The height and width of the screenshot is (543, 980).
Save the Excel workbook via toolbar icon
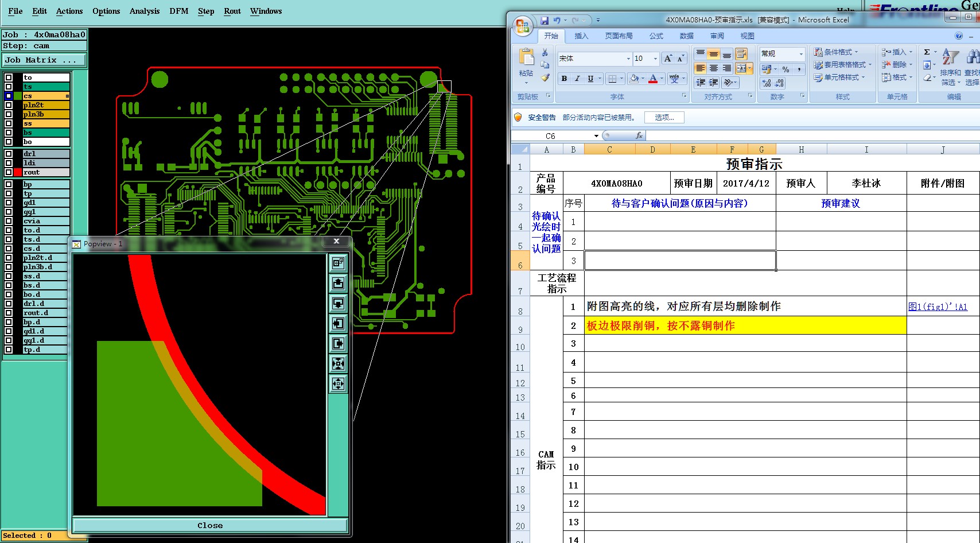coord(545,20)
